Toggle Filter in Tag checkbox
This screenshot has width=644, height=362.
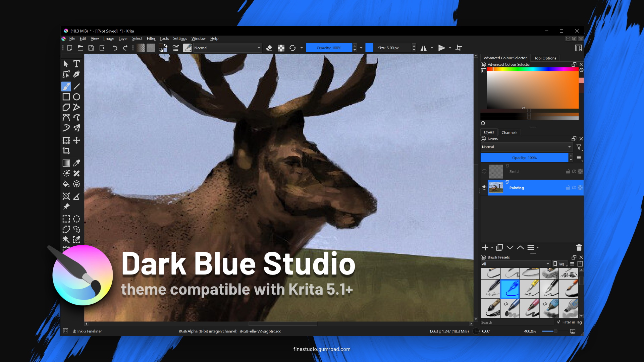point(558,322)
